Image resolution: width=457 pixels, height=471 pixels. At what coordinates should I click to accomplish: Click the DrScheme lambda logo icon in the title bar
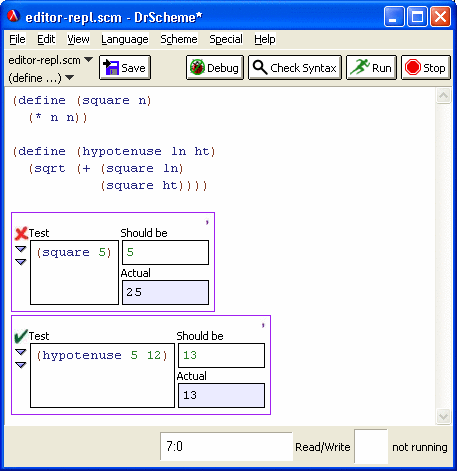14,16
